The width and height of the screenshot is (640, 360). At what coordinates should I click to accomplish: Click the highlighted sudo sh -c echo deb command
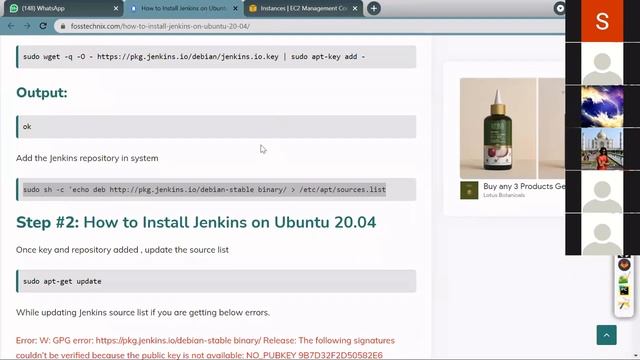coord(204,189)
